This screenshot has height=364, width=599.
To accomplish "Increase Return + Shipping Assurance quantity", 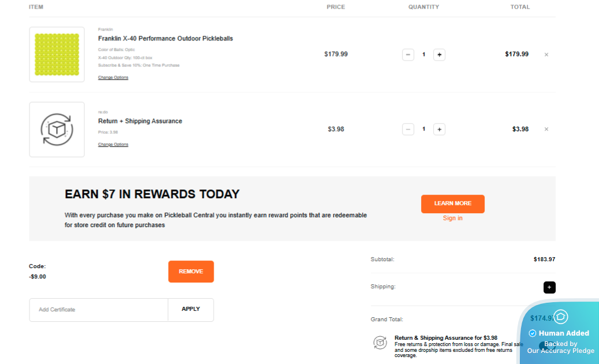I will click(x=439, y=129).
